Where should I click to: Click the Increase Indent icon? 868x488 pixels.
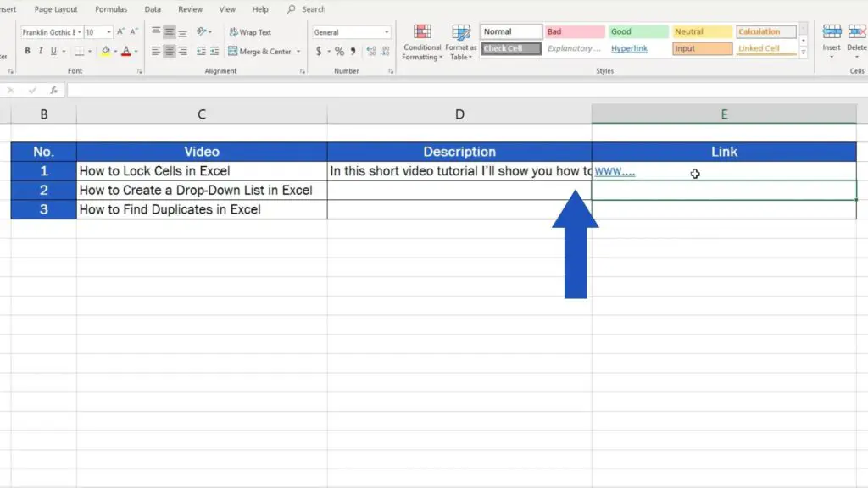(x=215, y=52)
